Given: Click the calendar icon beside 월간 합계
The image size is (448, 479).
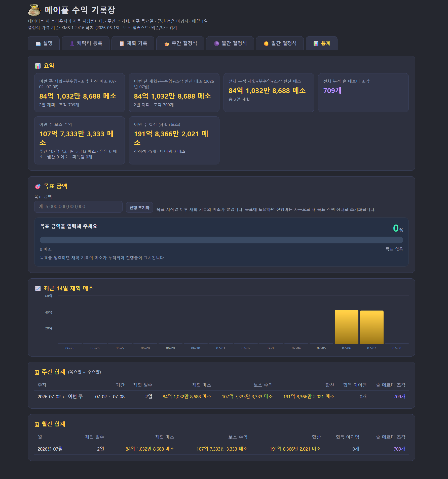Looking at the screenshot, I should (37, 424).
